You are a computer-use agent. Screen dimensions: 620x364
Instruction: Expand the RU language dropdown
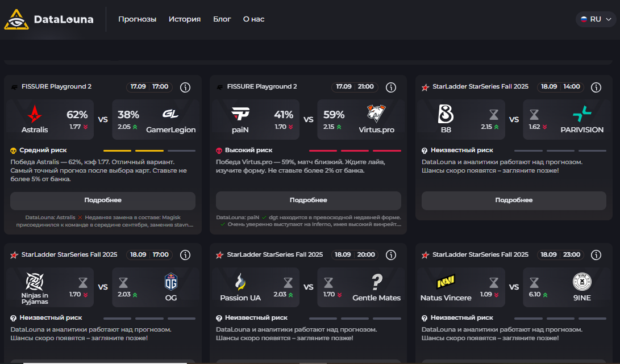[596, 19]
